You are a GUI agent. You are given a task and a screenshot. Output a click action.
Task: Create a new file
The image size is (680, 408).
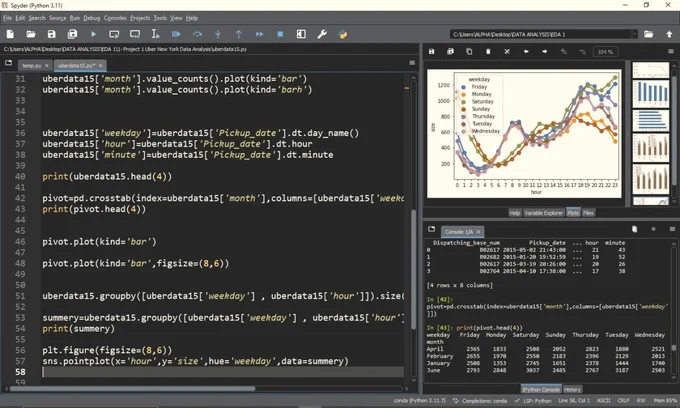tap(10, 34)
